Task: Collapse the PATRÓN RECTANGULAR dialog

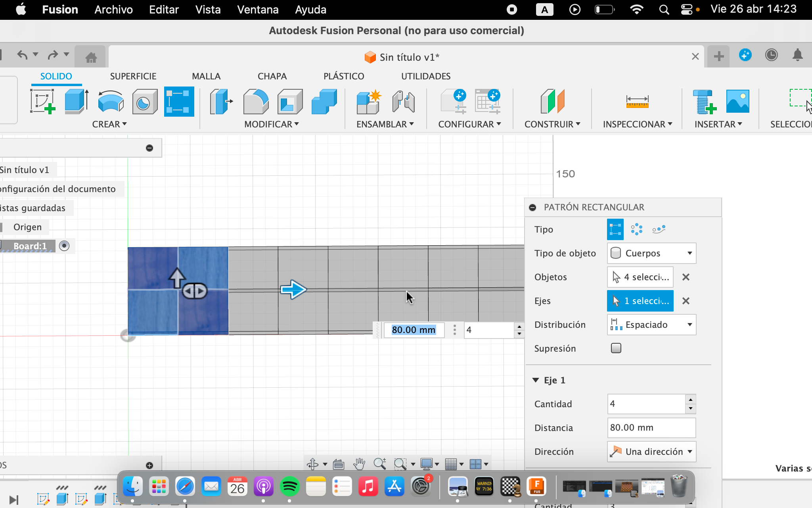Action: pyautogui.click(x=532, y=207)
